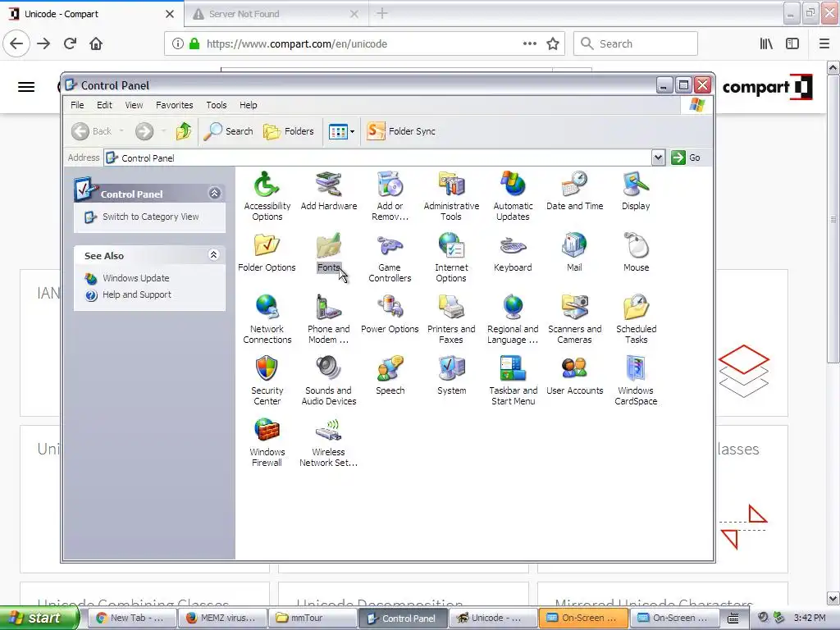Open Automatic Updates icon
This screenshot has height=630, width=840.
tap(513, 195)
